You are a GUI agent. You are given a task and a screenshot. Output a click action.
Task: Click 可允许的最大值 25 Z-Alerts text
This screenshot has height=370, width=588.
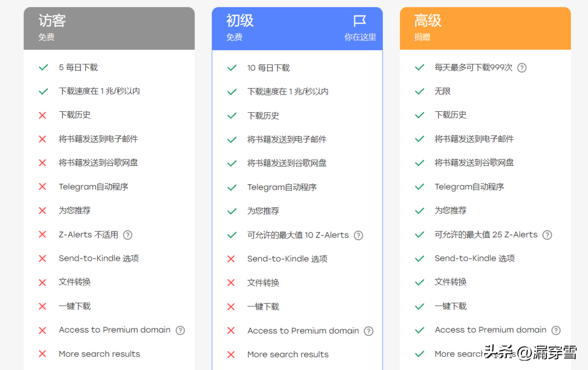[486, 235]
